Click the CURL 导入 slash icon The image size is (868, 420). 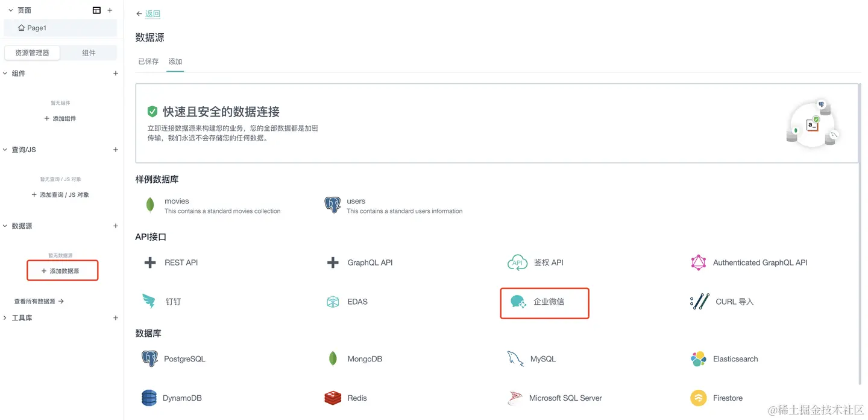[699, 302]
